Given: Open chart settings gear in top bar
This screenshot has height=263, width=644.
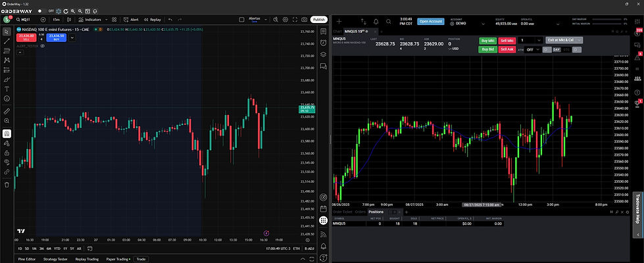Looking at the screenshot, I should point(285,19).
